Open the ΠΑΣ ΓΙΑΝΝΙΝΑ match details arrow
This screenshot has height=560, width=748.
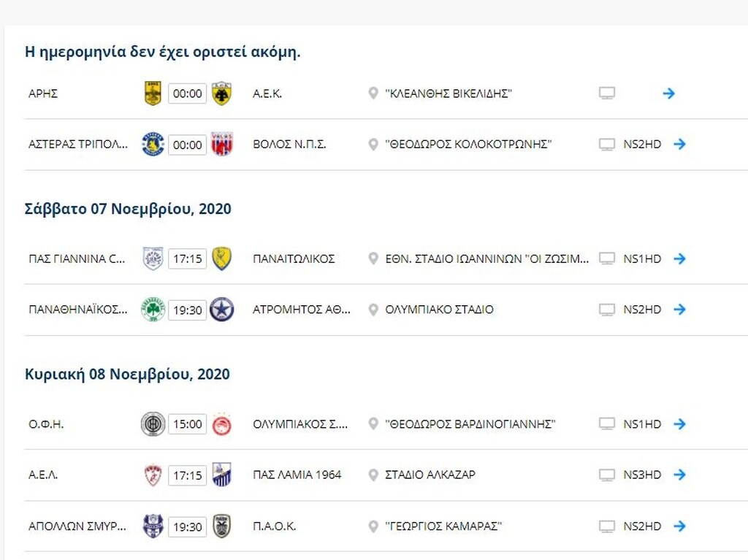pos(679,258)
